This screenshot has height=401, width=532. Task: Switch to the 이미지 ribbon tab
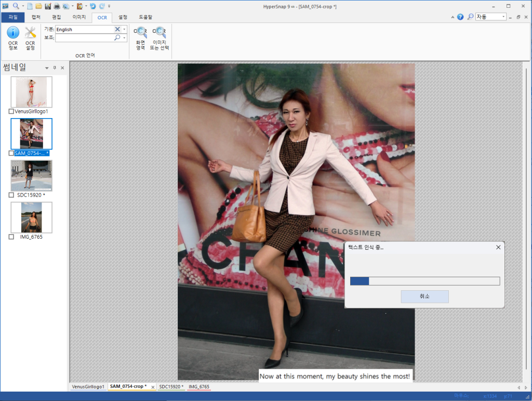tap(79, 17)
